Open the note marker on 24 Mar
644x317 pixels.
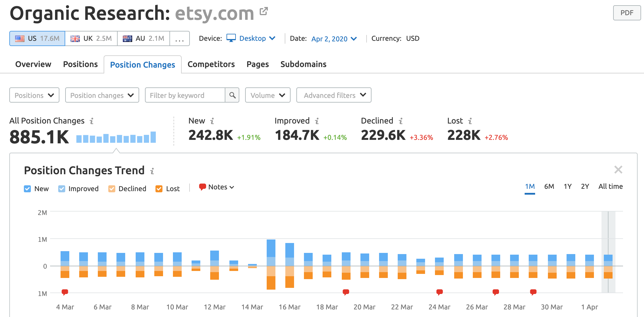440,292
